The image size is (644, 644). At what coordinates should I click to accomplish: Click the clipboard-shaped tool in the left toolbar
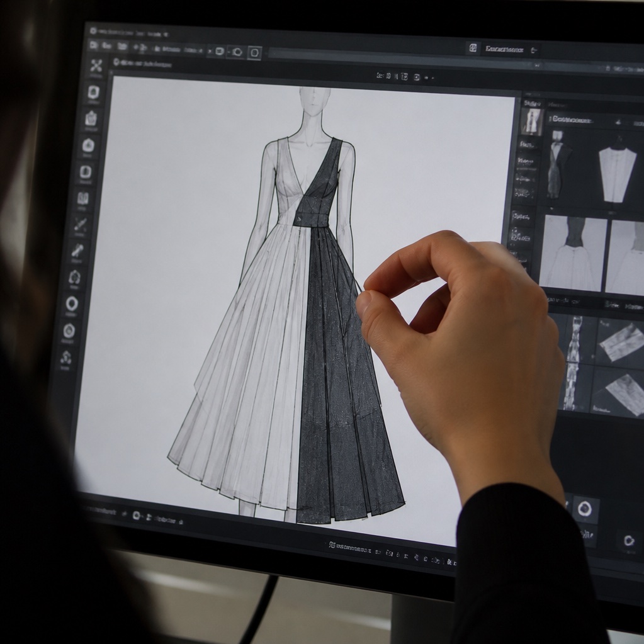[x=91, y=119]
